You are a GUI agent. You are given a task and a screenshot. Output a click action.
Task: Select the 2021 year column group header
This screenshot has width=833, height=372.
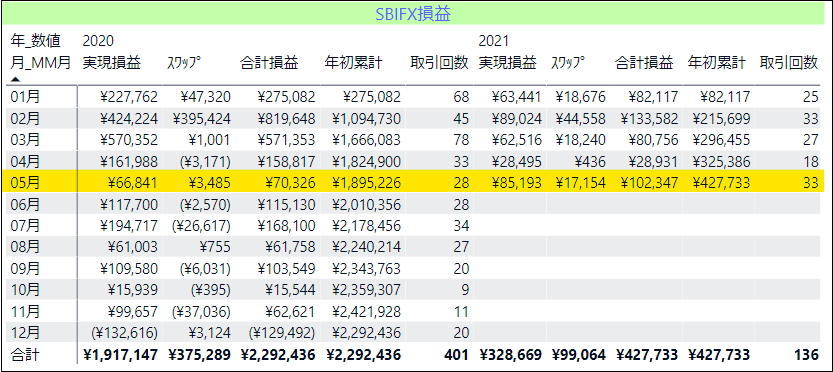tap(494, 41)
